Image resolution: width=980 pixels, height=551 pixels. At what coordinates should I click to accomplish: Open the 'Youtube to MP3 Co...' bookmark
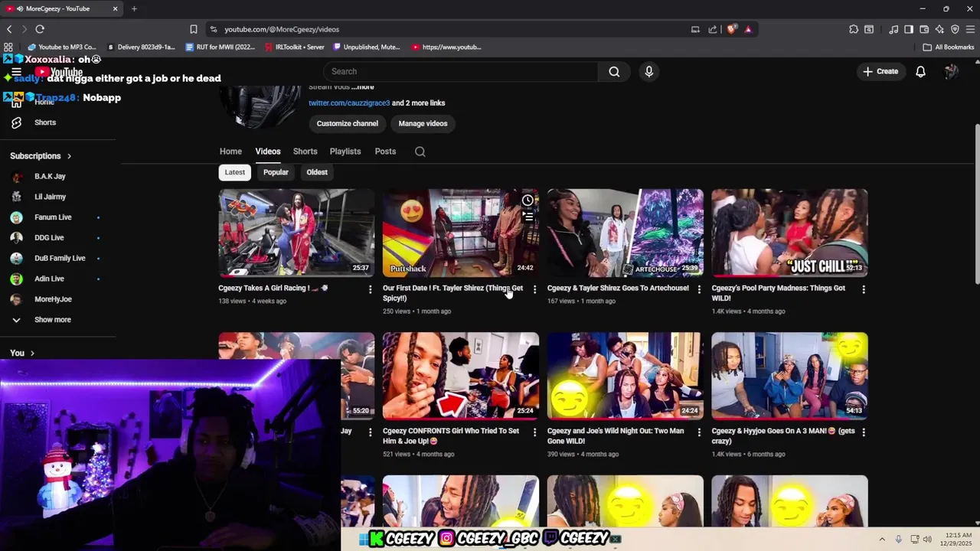(x=63, y=47)
